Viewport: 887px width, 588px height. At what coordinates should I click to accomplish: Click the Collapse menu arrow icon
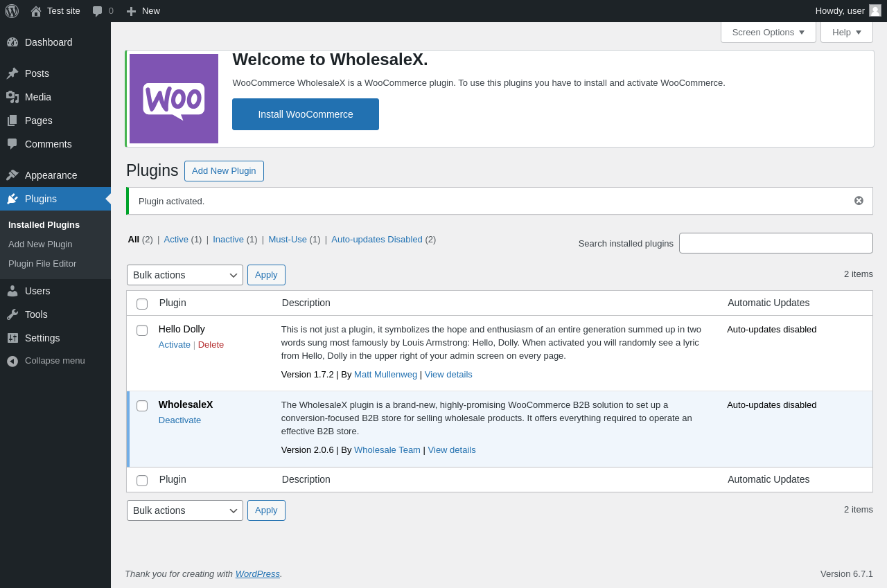[12, 361]
